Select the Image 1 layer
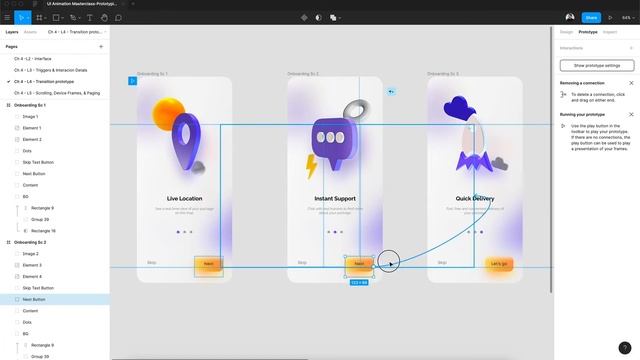 pos(30,117)
